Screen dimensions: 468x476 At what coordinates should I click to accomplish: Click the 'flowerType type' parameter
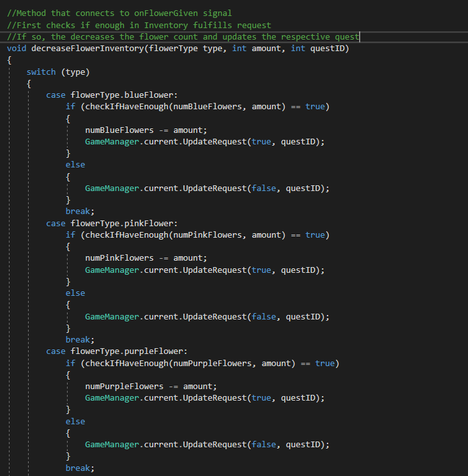(x=185, y=49)
